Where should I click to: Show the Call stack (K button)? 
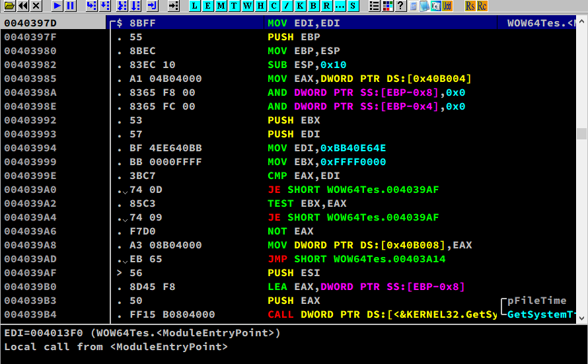tap(301, 6)
